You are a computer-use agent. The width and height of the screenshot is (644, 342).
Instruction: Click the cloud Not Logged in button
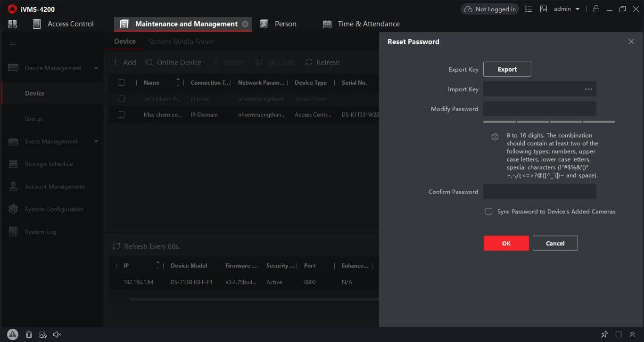point(489,9)
